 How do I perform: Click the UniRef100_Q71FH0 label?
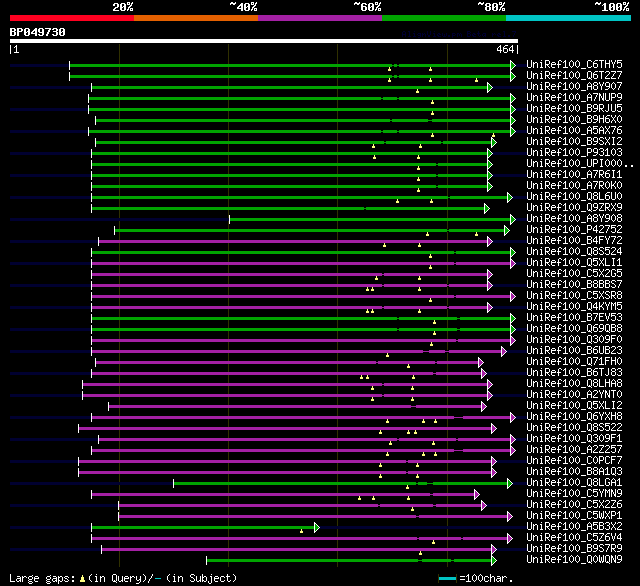tap(574, 362)
